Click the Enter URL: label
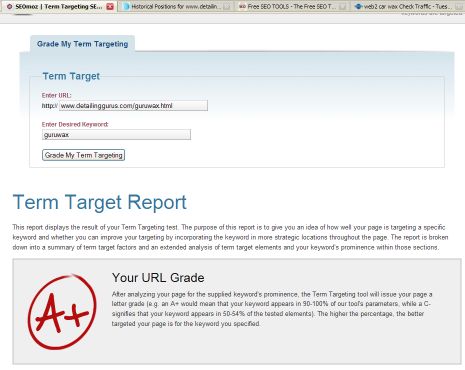This screenshot has width=465, height=370. click(x=56, y=95)
